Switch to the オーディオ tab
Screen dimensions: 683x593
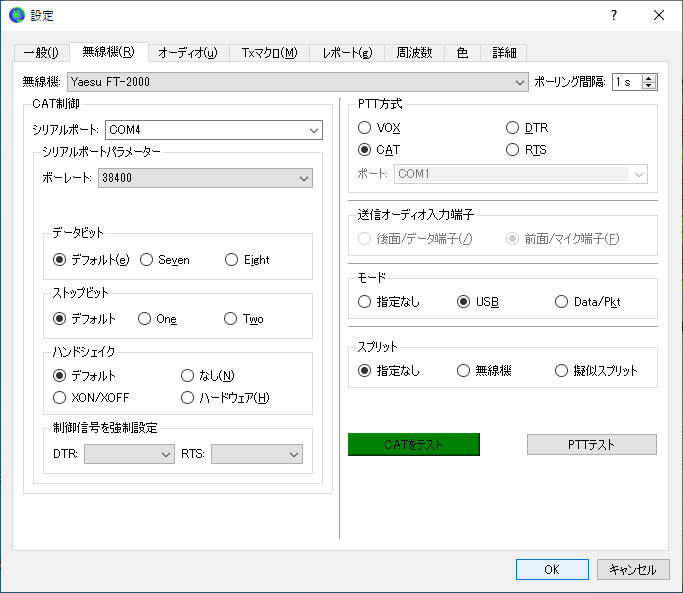[x=188, y=53]
